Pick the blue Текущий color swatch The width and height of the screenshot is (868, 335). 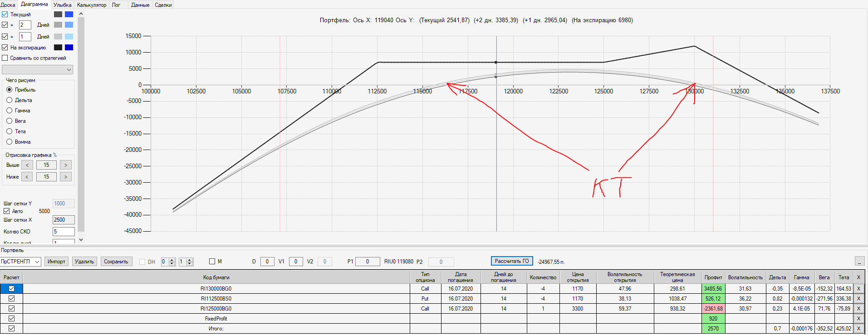pyautogui.click(x=69, y=15)
